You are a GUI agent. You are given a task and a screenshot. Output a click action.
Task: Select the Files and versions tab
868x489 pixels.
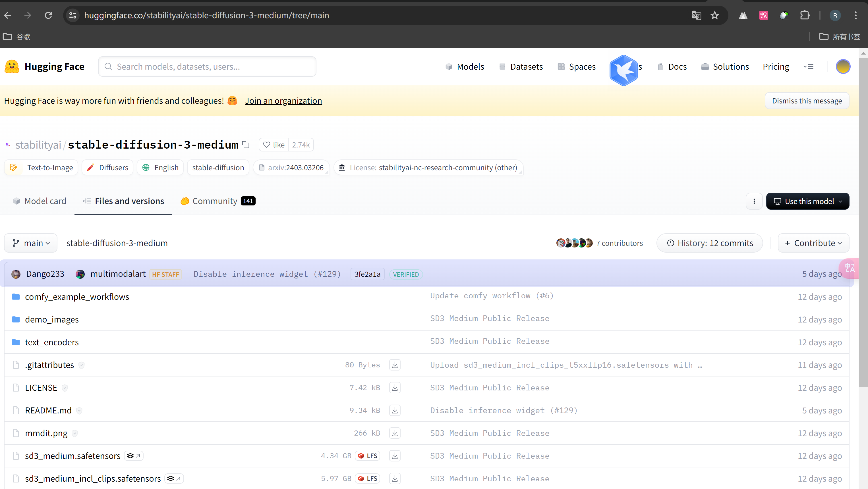tap(123, 201)
